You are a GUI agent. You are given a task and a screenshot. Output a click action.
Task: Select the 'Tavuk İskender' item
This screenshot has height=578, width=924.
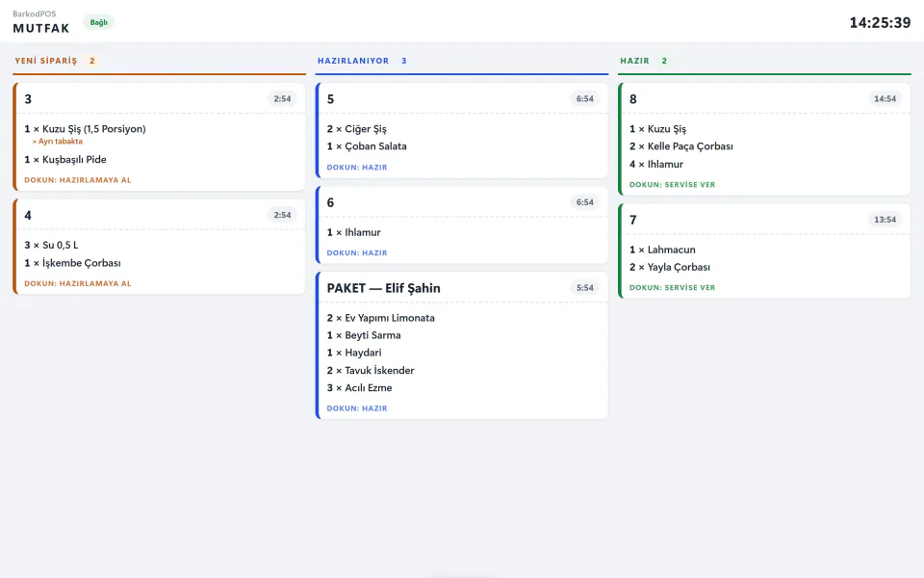tap(371, 370)
